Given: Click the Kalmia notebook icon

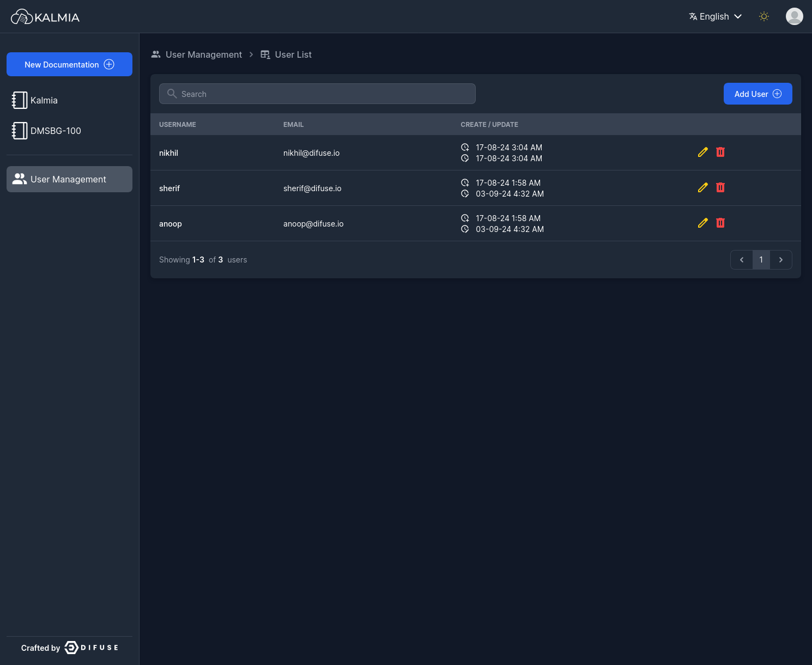Looking at the screenshot, I should (20, 100).
